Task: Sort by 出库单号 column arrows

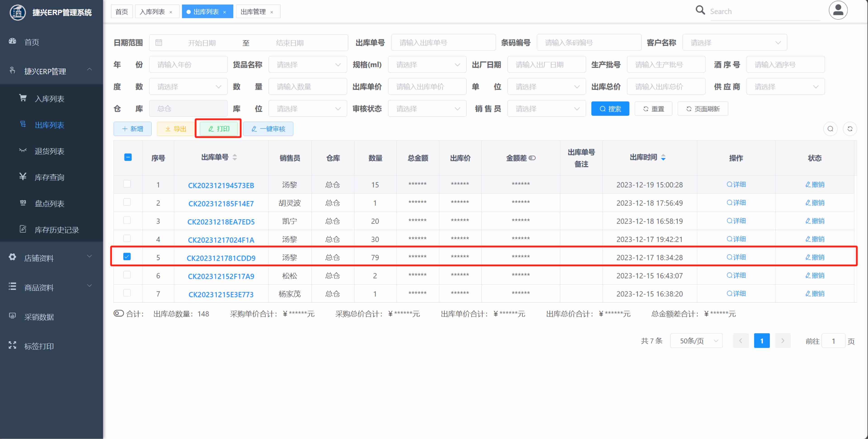Action: 235,157
